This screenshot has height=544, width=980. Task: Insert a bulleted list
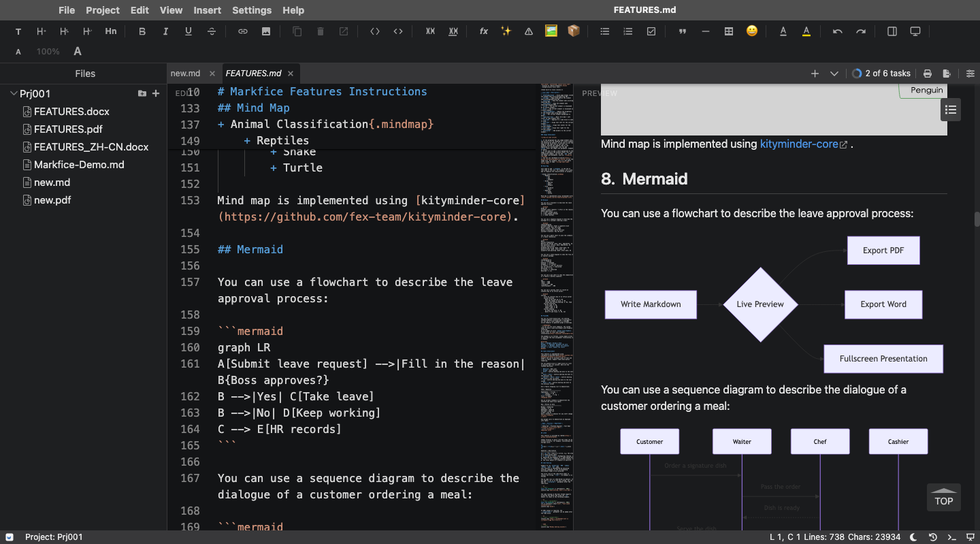coord(605,31)
